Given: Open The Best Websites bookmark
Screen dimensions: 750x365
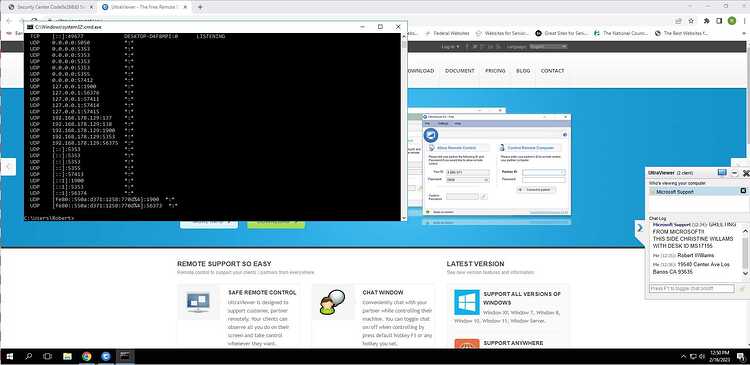Looking at the screenshot, I should point(681,33).
